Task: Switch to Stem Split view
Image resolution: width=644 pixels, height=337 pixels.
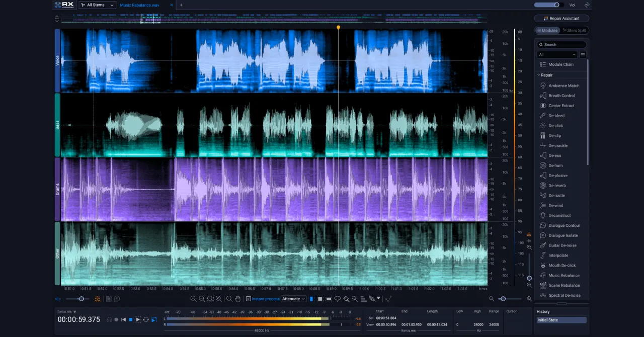Action: tap(574, 31)
